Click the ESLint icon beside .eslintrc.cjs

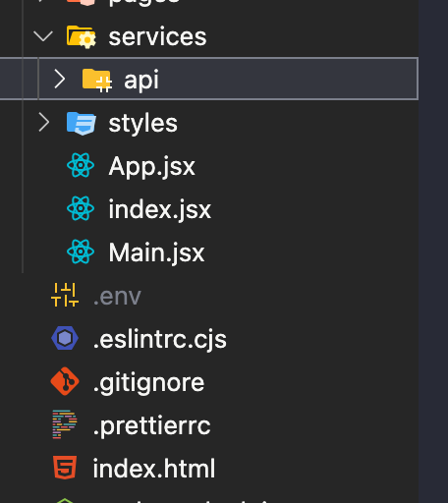65,338
